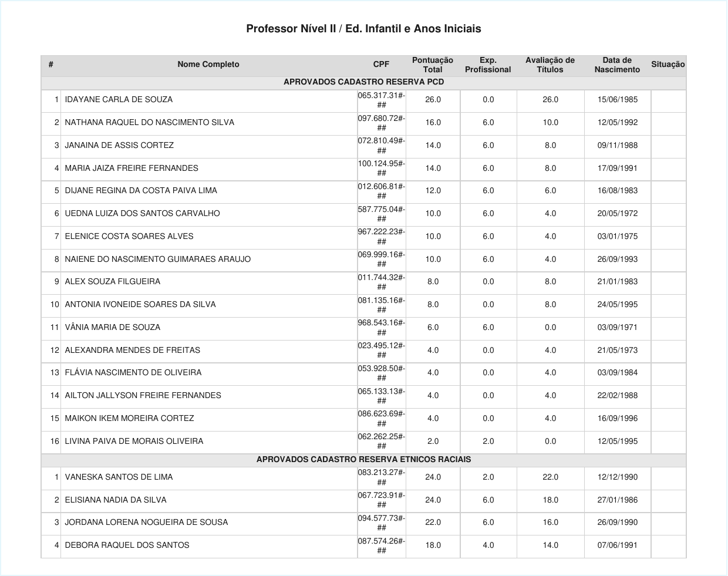
Task: Select the name ELISIANA NADIA DA SILVA
Action: click(116, 500)
